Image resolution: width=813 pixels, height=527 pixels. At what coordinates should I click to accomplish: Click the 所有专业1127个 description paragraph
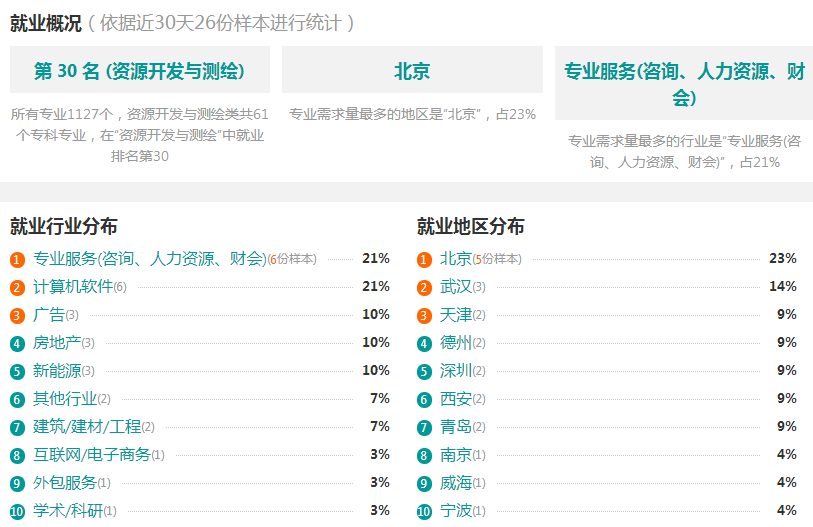click(x=139, y=135)
